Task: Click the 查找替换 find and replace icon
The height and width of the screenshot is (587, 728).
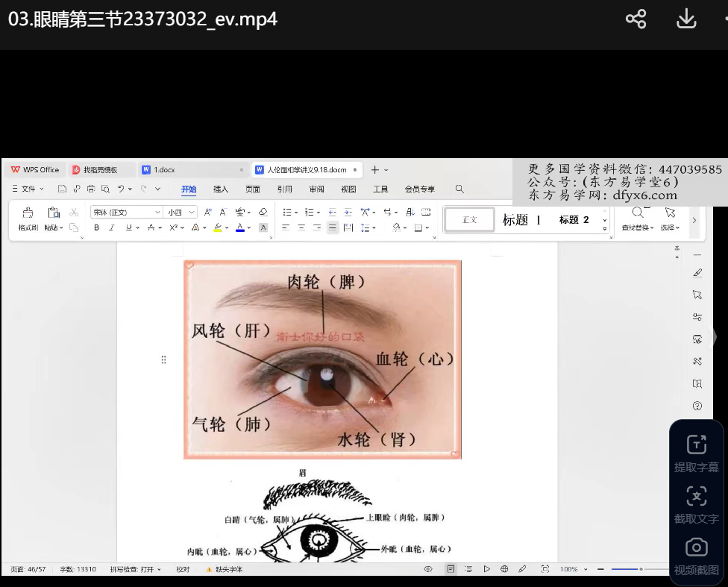Action: 638,213
